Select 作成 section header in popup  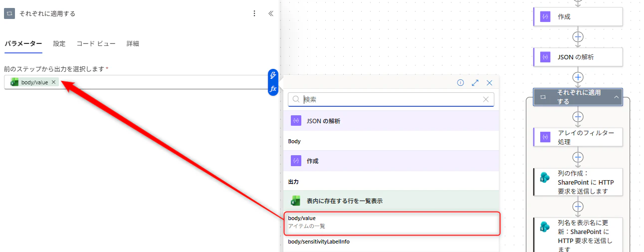tap(391, 161)
